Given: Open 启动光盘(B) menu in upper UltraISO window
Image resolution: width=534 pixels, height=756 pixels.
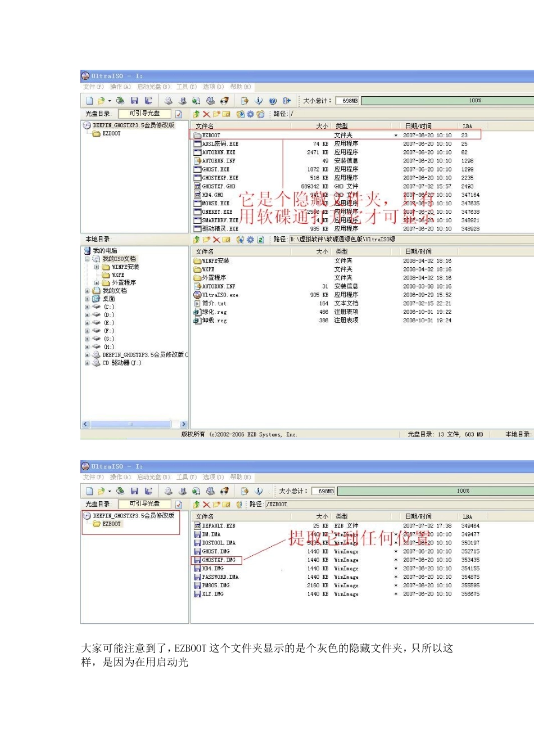Looking at the screenshot, I should pos(153,87).
